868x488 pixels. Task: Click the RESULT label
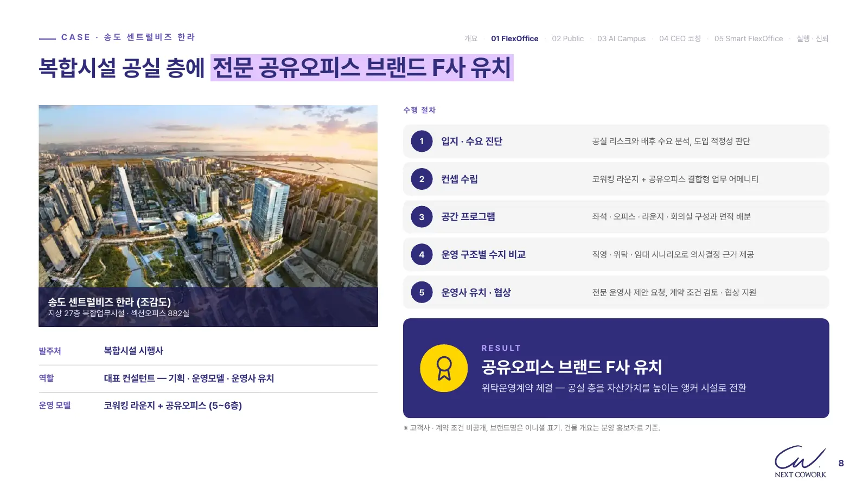point(501,348)
